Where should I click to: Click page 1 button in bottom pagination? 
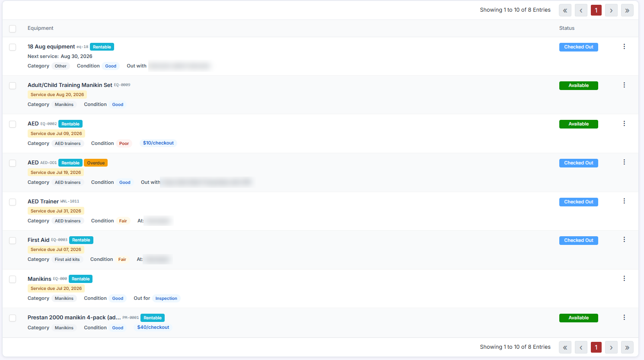(596, 347)
